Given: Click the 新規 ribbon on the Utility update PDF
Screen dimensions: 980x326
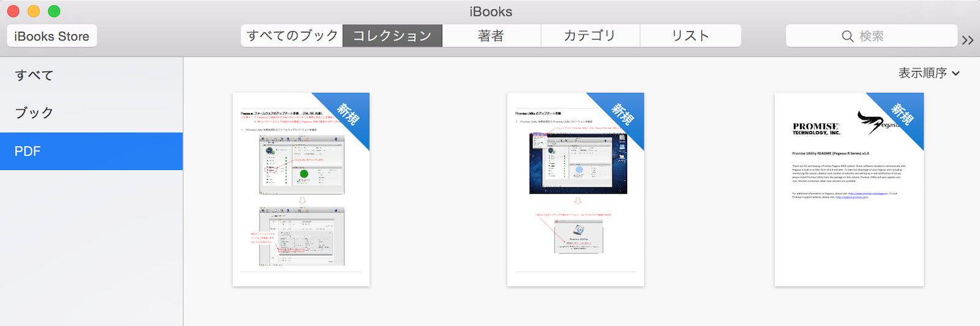Looking at the screenshot, I should 622,114.
